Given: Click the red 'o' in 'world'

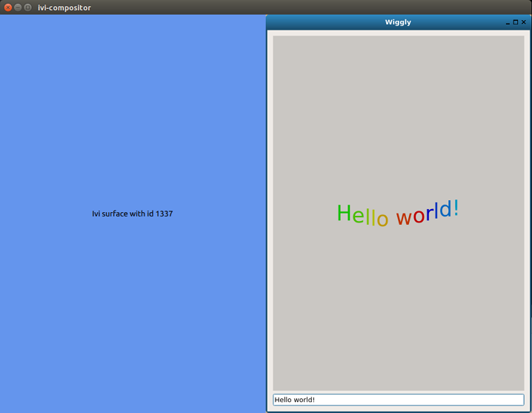Looking at the screenshot, I should click(419, 218).
